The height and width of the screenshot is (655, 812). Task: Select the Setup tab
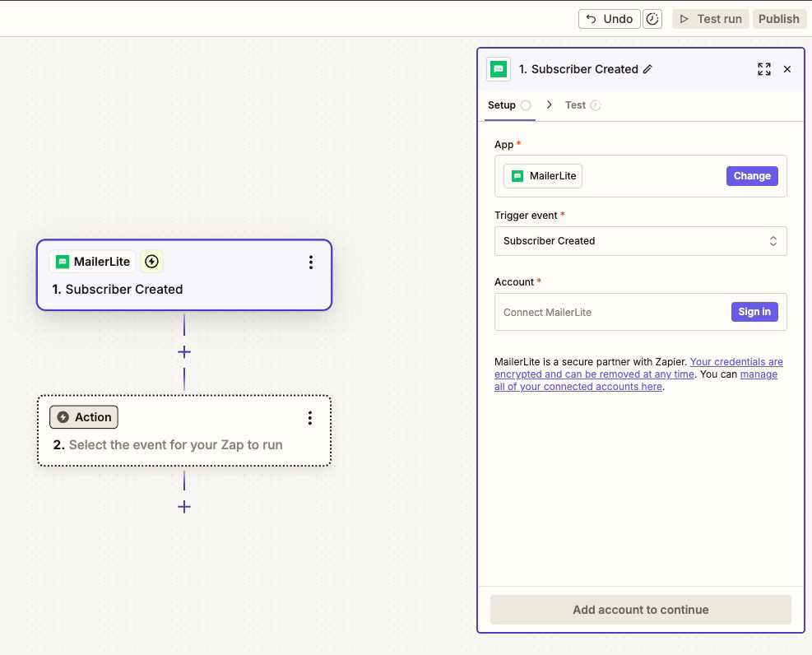pyautogui.click(x=503, y=105)
